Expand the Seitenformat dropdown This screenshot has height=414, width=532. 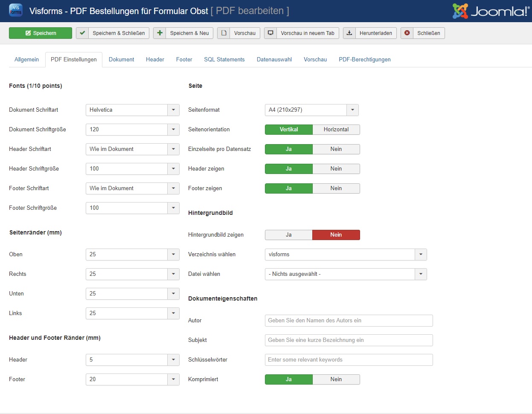coord(352,110)
